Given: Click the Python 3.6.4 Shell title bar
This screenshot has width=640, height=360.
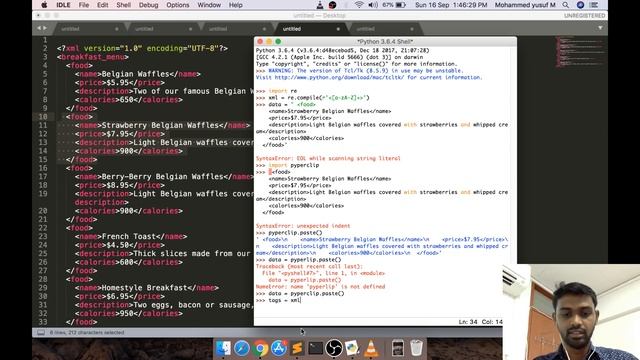Looking at the screenshot, I should point(385,41).
